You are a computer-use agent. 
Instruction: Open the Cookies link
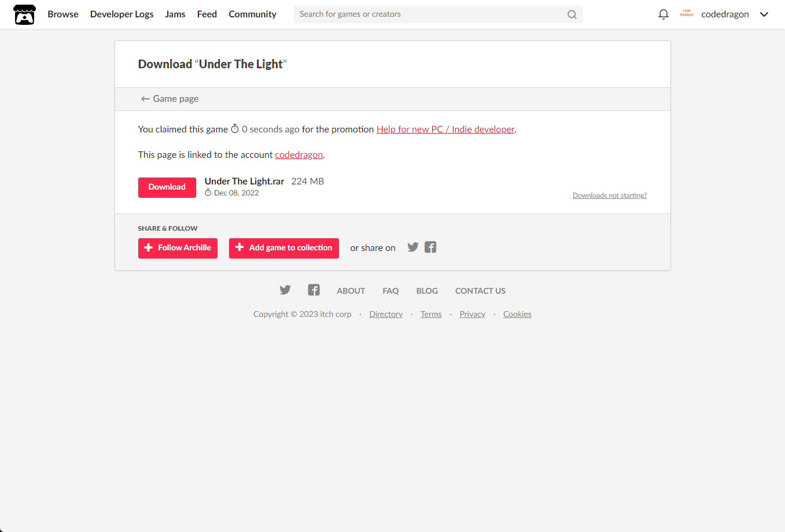coord(517,314)
